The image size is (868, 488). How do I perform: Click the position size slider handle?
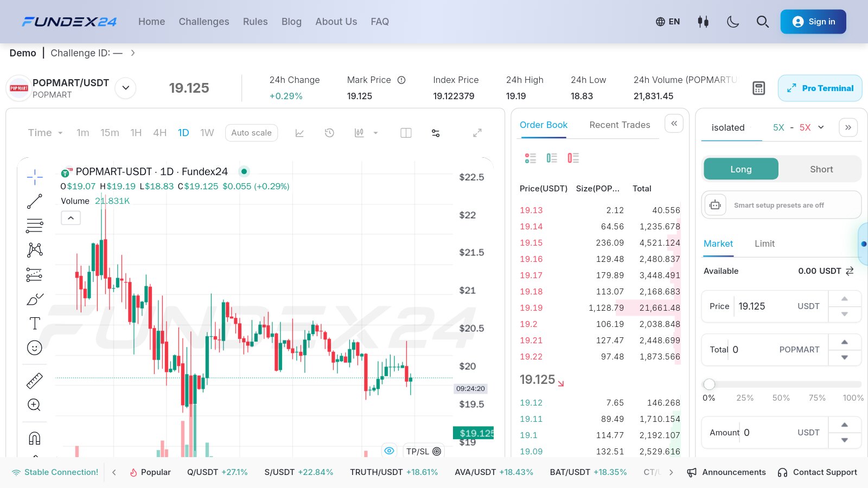click(x=709, y=384)
